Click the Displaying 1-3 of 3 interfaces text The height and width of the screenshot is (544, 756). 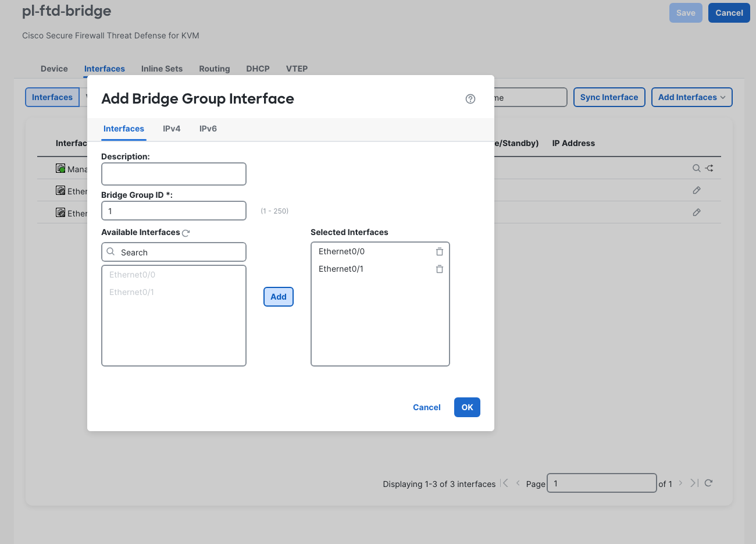tap(439, 484)
